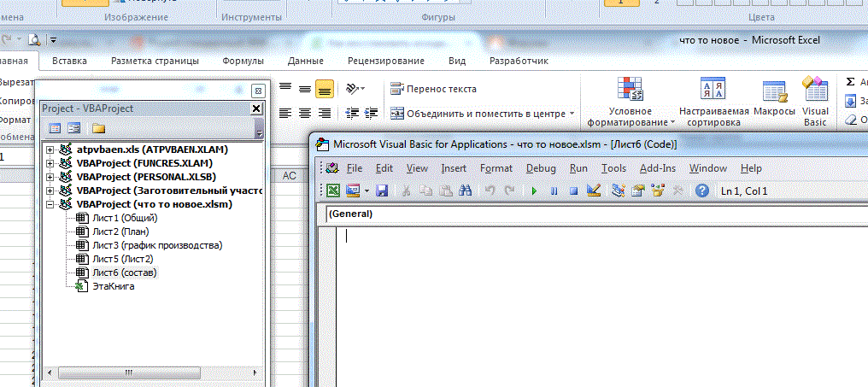Image resolution: width=868 pixels, height=387 pixels.
Task: Select Лист2 (План) in the project tree
Action: (x=120, y=232)
